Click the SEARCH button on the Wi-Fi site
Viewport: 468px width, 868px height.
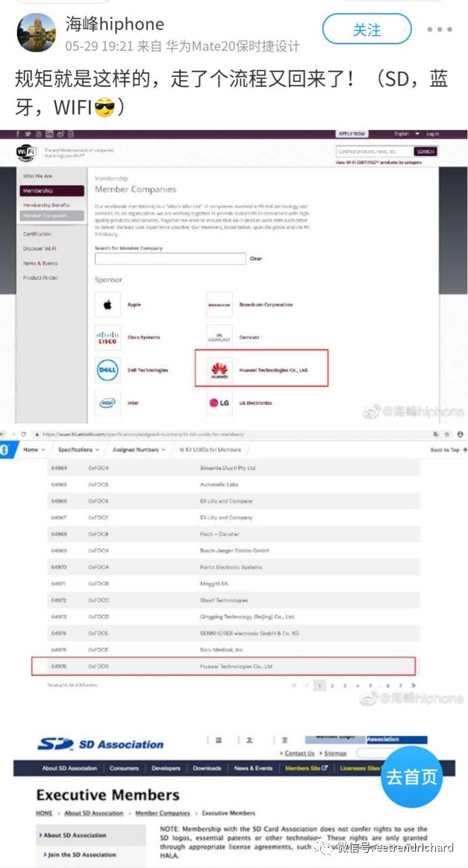(425, 151)
